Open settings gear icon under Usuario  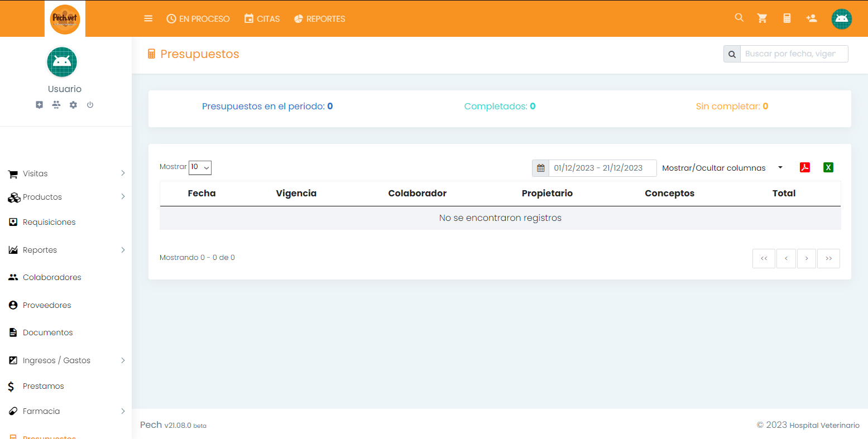pos(73,105)
